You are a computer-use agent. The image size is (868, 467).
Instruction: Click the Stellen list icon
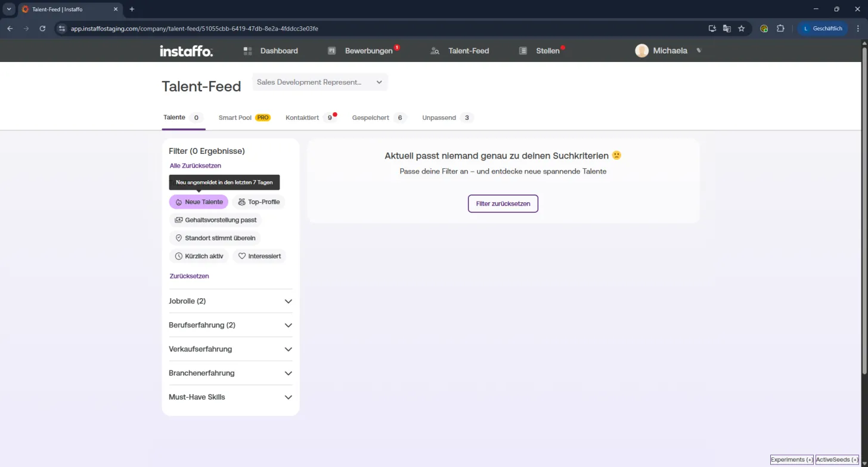pos(523,51)
